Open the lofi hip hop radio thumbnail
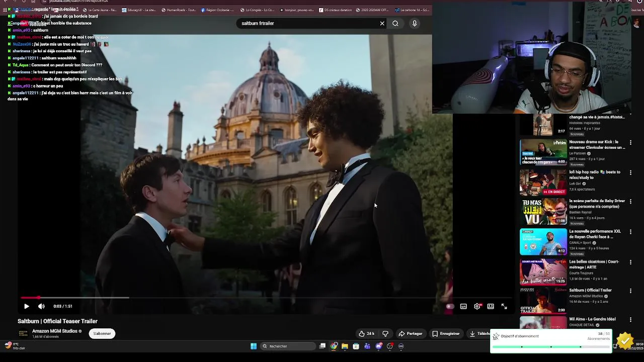The image size is (644, 362). (x=543, y=183)
